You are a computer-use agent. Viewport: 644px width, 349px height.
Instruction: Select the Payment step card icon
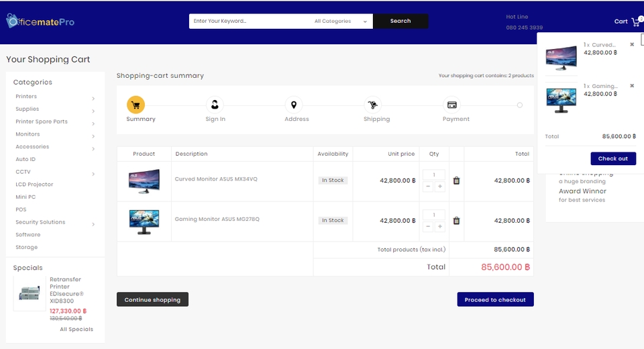tap(451, 105)
